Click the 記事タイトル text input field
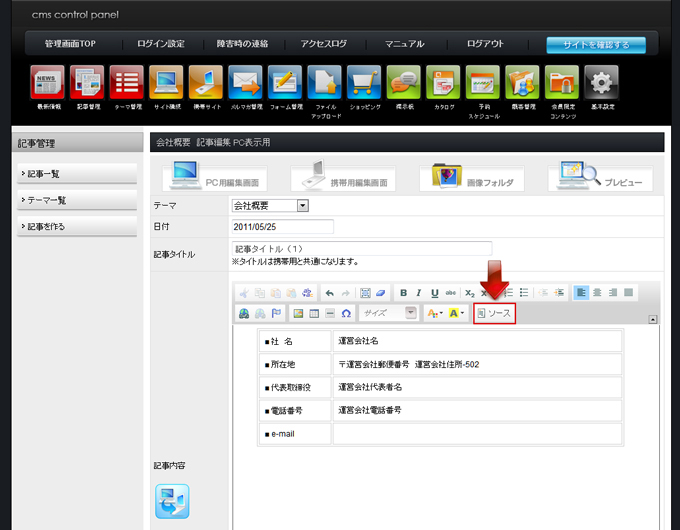680x530 pixels. point(361,248)
